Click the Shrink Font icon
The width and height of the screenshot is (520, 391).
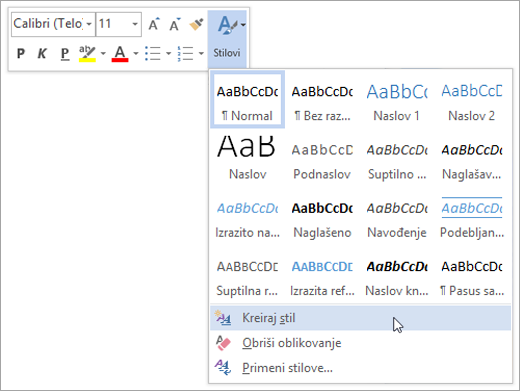tap(175, 24)
